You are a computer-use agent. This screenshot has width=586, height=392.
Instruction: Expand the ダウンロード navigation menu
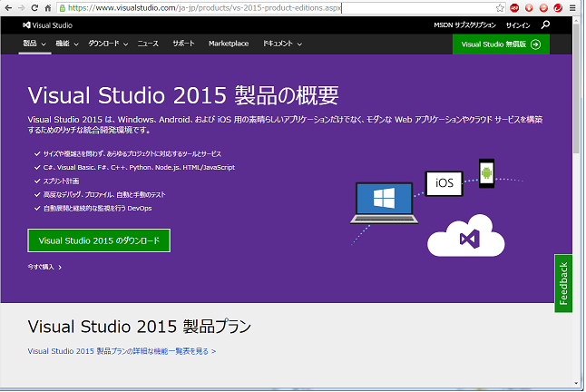click(x=108, y=44)
